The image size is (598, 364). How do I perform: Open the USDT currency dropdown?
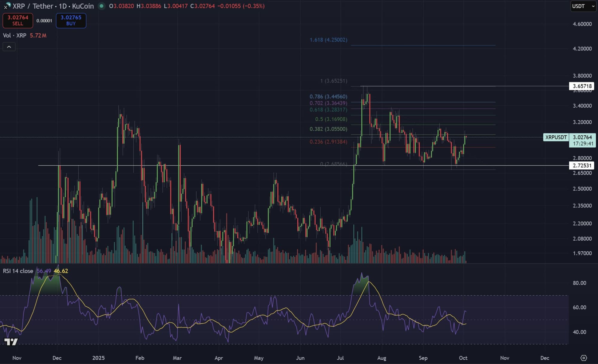pos(583,6)
